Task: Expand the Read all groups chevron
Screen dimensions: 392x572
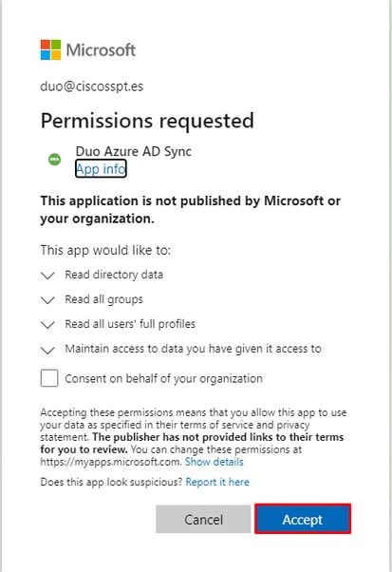Action: 47,300
